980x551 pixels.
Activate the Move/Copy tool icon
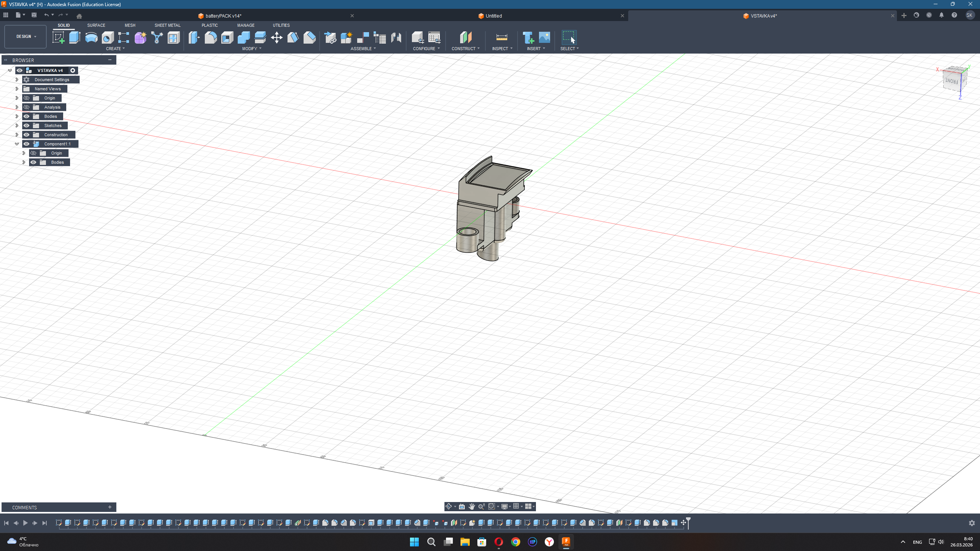pyautogui.click(x=276, y=37)
